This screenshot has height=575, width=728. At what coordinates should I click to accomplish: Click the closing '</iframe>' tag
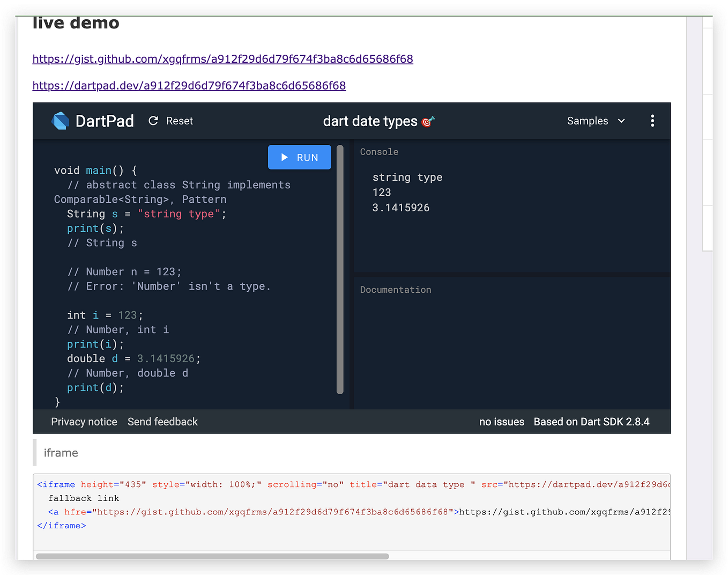click(62, 526)
